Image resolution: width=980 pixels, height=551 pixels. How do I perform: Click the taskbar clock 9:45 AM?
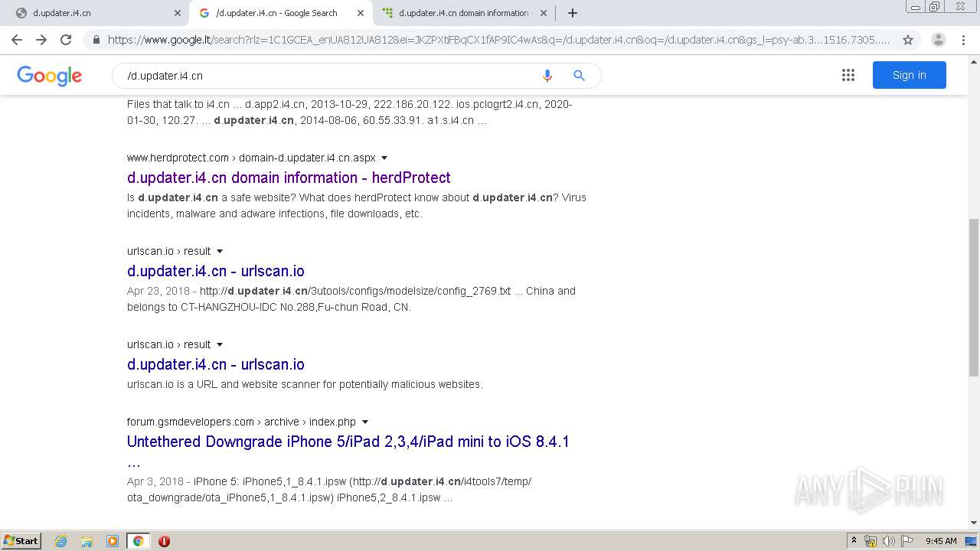[x=941, y=541]
